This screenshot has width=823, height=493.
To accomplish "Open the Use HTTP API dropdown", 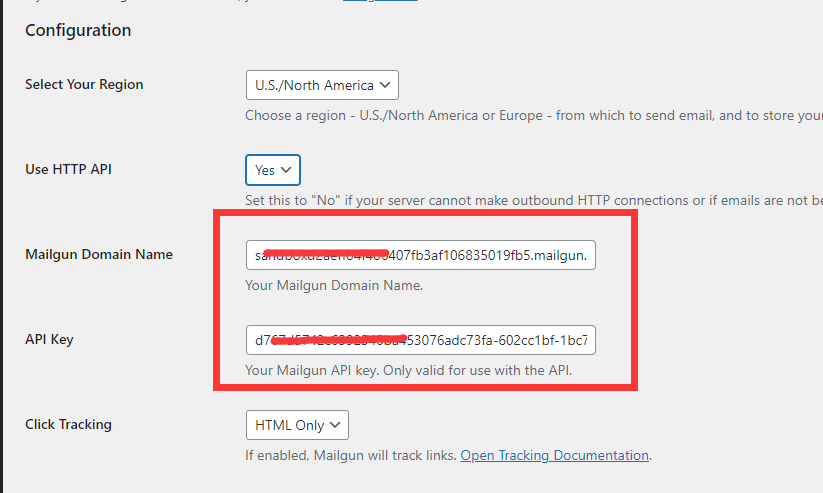I will [x=272, y=170].
